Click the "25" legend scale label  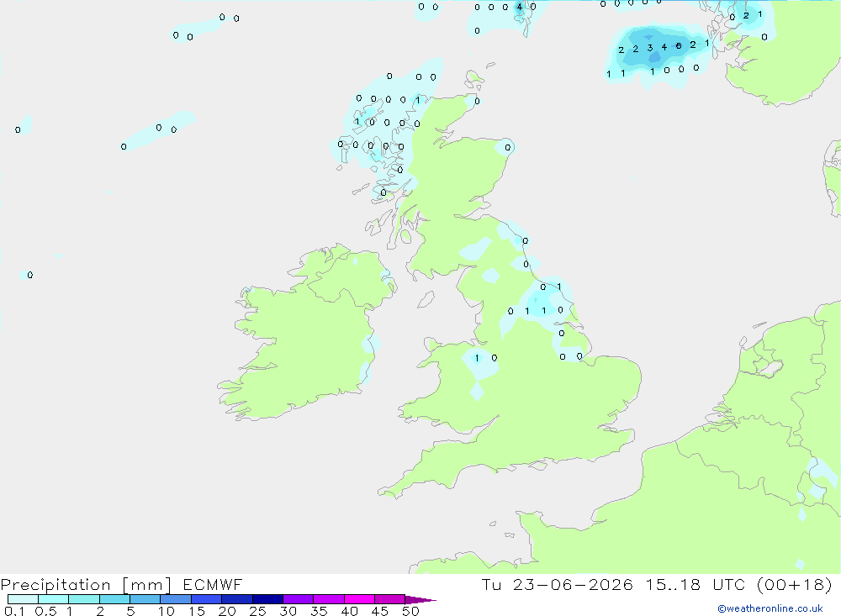point(257,611)
